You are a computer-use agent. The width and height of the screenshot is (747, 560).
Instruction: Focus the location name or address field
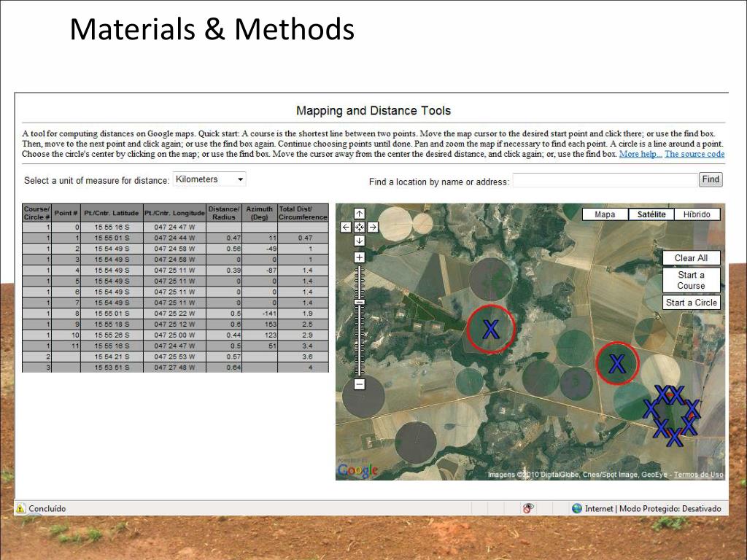[x=605, y=180]
